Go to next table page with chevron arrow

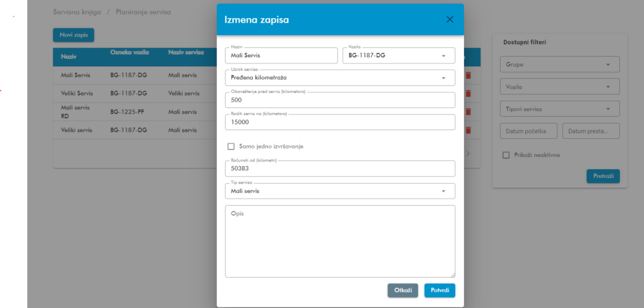click(x=468, y=153)
